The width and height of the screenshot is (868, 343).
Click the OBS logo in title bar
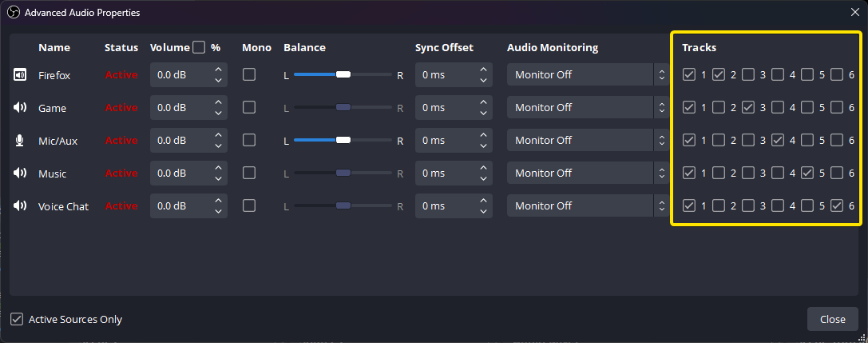tap(12, 13)
